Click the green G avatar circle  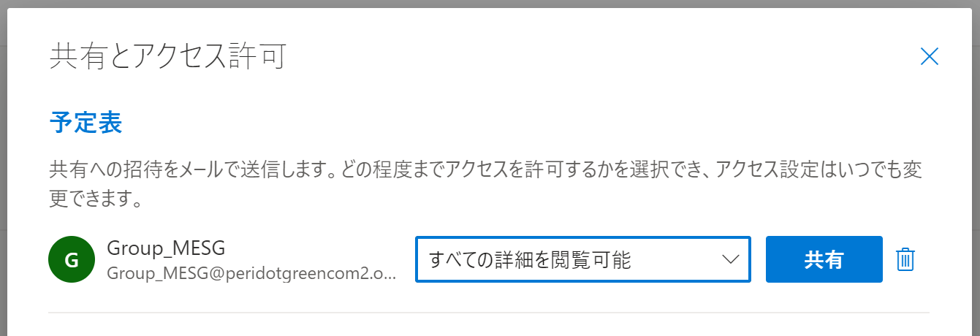[72, 259]
